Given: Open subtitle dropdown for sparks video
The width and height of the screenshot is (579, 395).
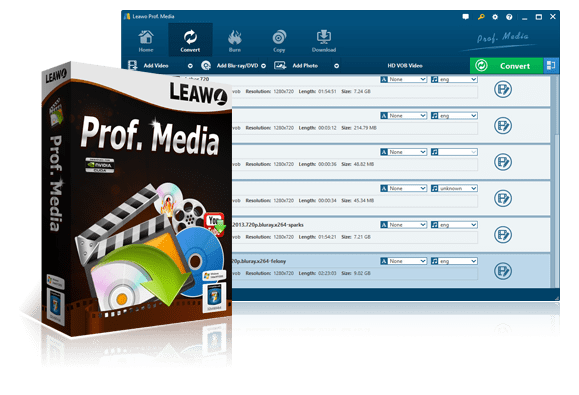Looking at the screenshot, I should click(x=404, y=224).
